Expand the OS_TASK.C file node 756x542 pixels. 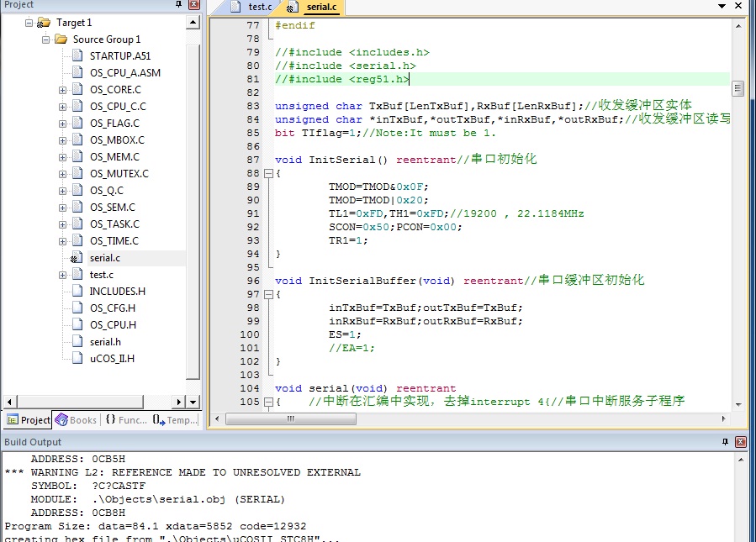click(x=63, y=224)
